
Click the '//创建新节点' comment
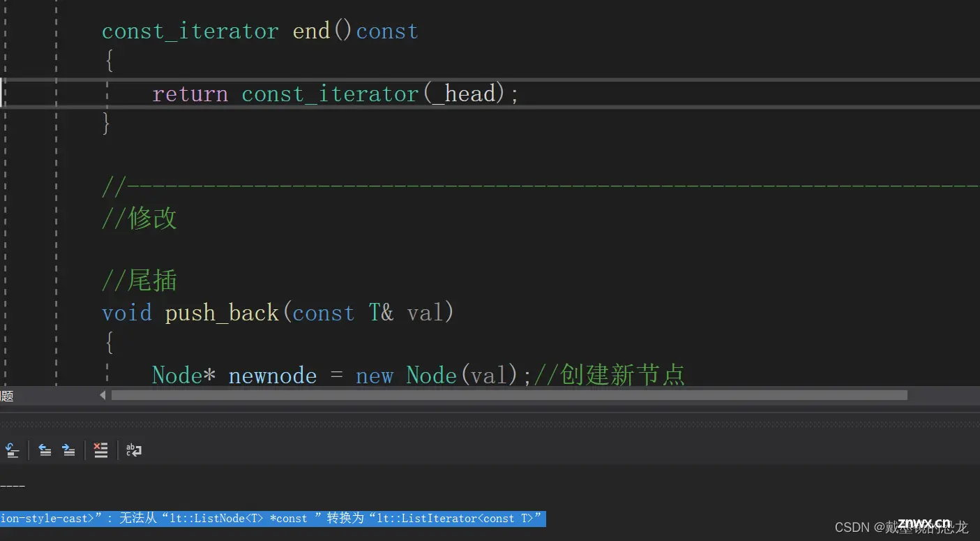(610, 375)
